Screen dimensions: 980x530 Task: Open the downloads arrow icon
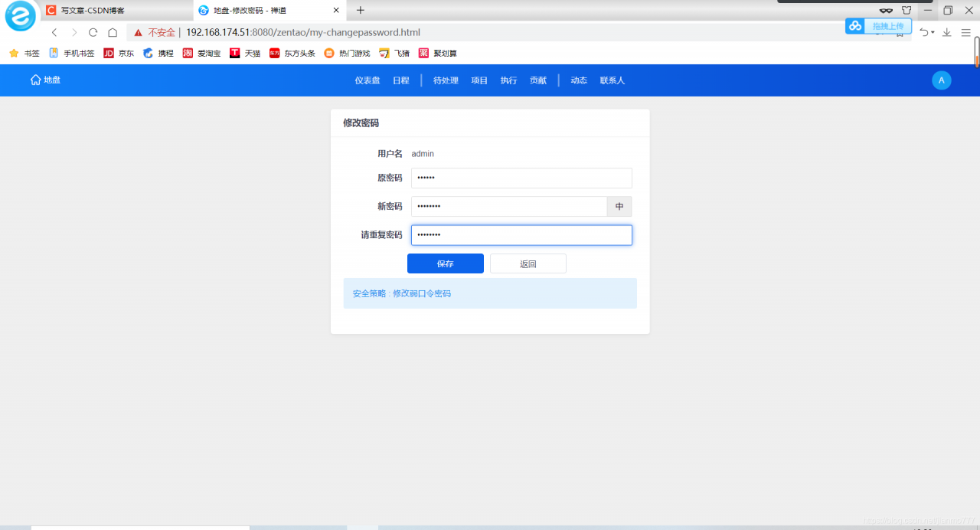(947, 32)
